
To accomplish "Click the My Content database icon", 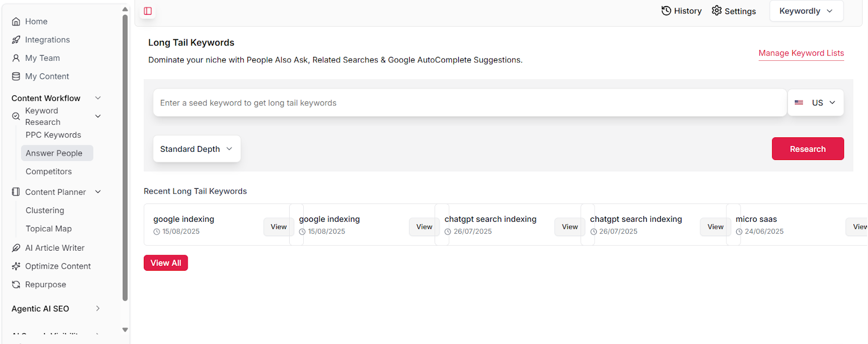I will 16,77.
